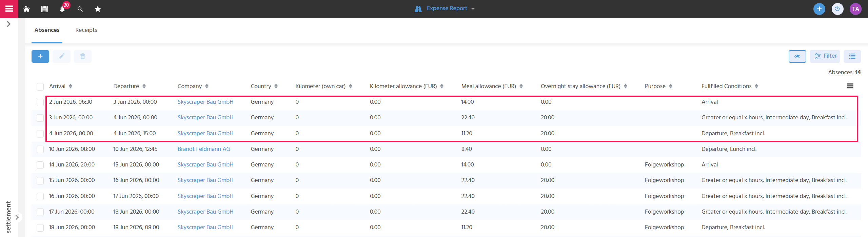The height and width of the screenshot is (237, 868).
Task: Open notifications bell with 20 badge
Action: point(62,9)
